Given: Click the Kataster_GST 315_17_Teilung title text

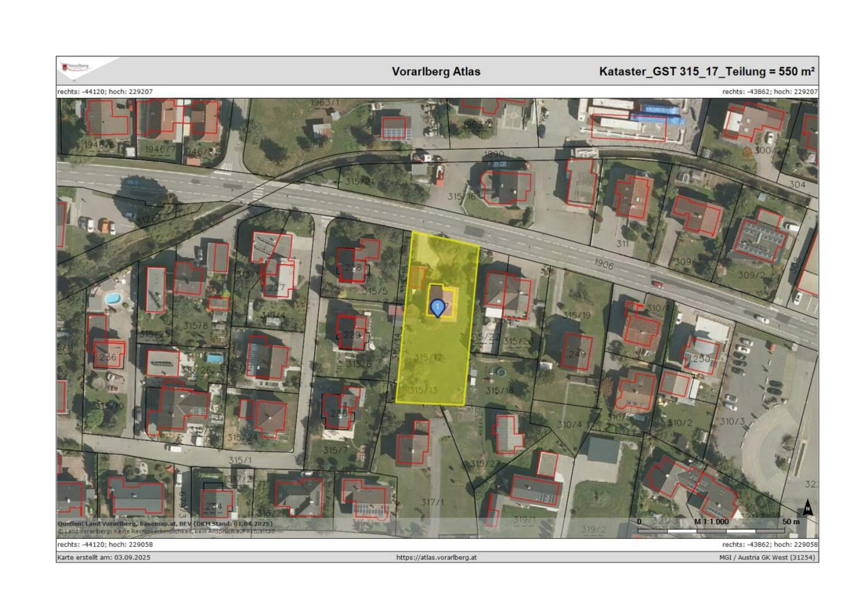Looking at the screenshot, I should (706, 72).
